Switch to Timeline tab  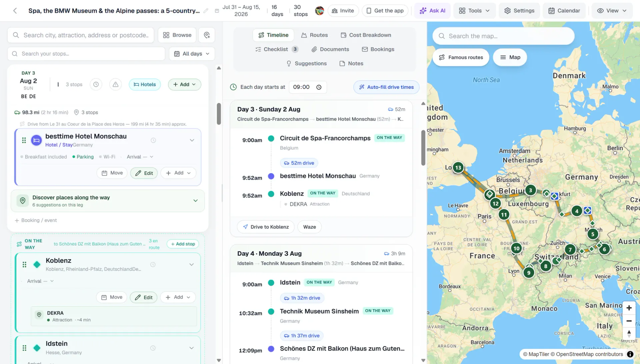pyautogui.click(x=273, y=35)
